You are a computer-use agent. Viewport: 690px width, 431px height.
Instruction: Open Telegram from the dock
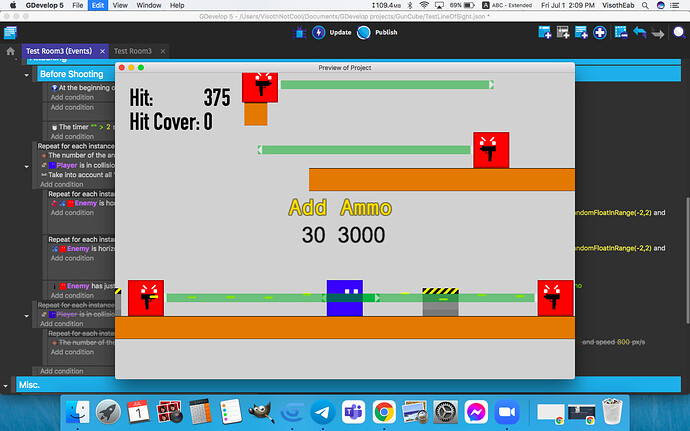pyautogui.click(x=321, y=410)
